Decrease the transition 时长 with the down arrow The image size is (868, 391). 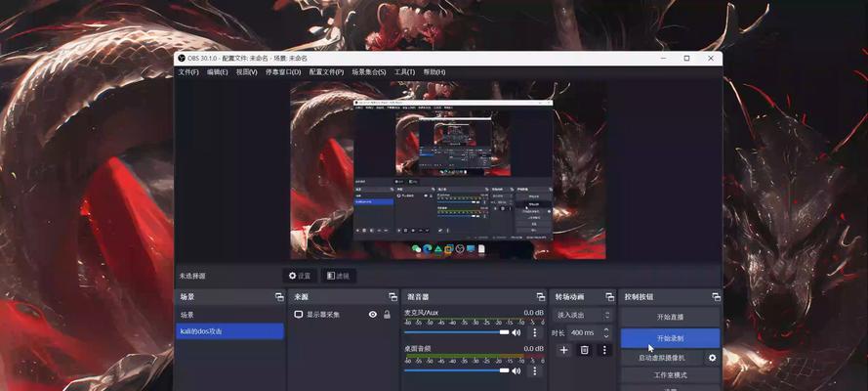(x=606, y=336)
